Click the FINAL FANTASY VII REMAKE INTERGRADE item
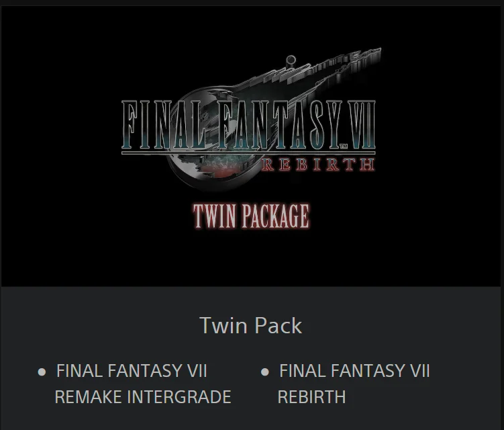Screen dimensions: 504x430 [x=143, y=384]
